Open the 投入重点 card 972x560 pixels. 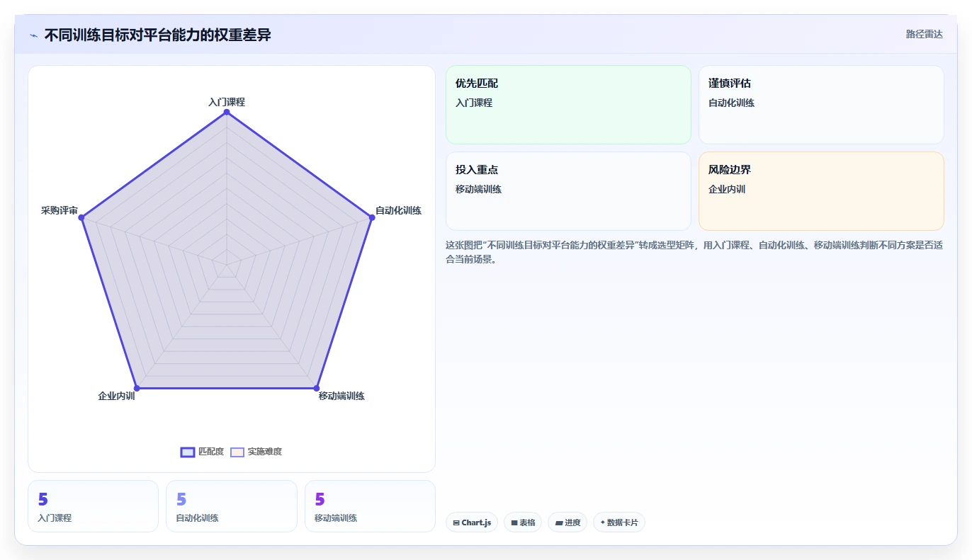568,191
